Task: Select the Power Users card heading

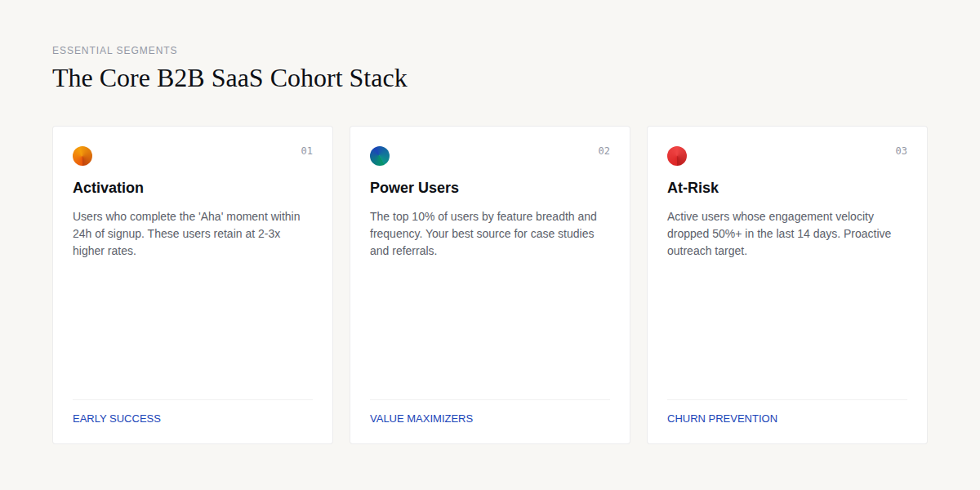Action: pyautogui.click(x=414, y=188)
